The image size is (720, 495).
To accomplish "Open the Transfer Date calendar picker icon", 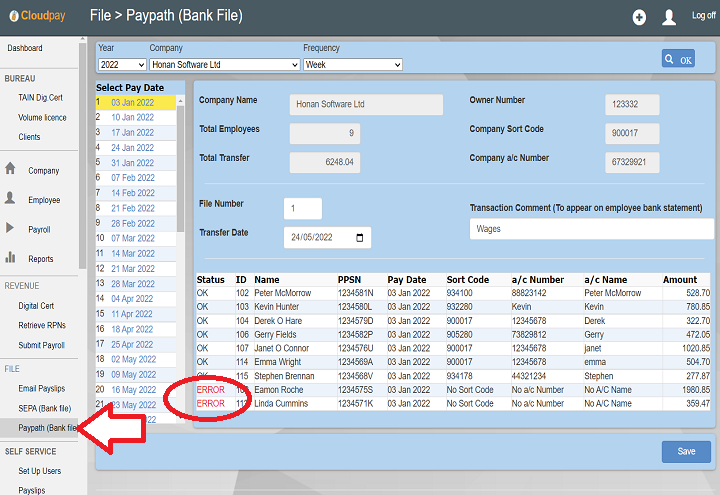I will (x=361, y=238).
